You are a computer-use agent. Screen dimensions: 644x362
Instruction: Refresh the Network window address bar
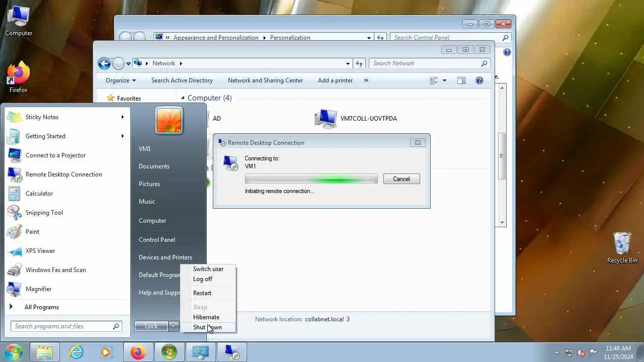(359, 63)
